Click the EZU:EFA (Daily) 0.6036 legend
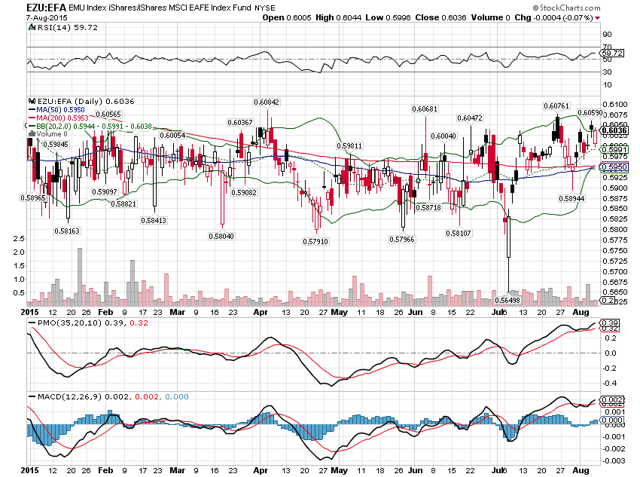 click(85, 101)
